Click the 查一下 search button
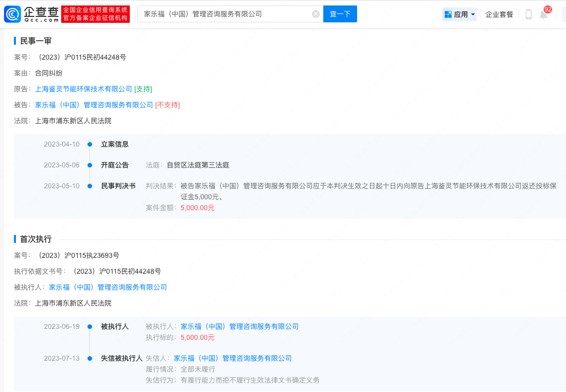 [x=340, y=14]
